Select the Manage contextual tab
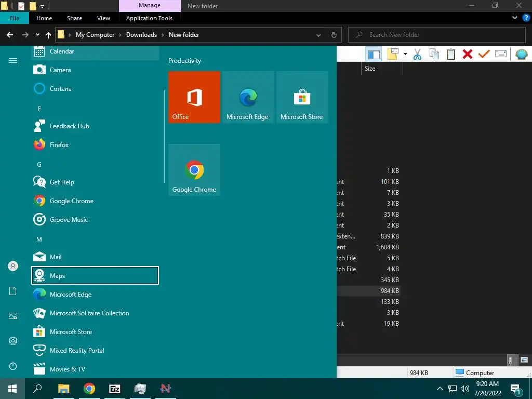This screenshot has width=532, height=399. (150, 6)
